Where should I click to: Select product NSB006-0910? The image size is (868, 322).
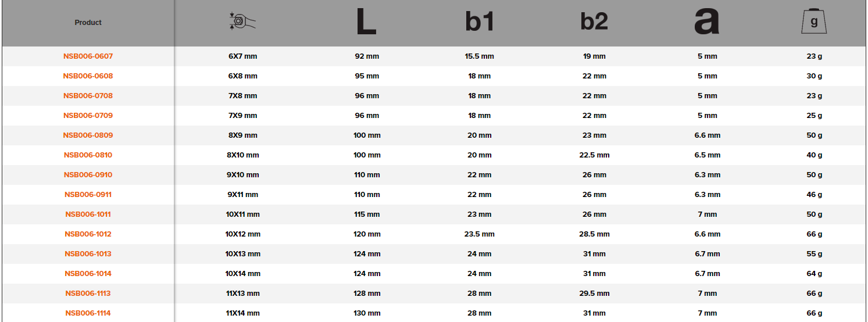pos(88,175)
